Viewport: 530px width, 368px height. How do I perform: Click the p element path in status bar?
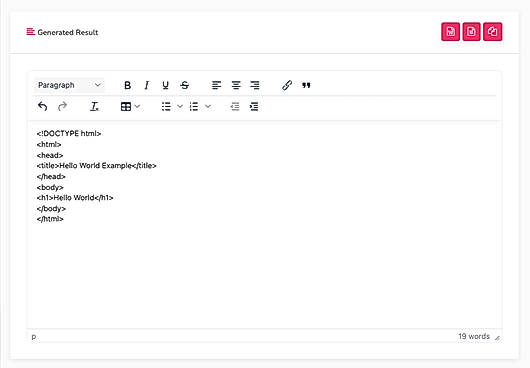(34, 337)
